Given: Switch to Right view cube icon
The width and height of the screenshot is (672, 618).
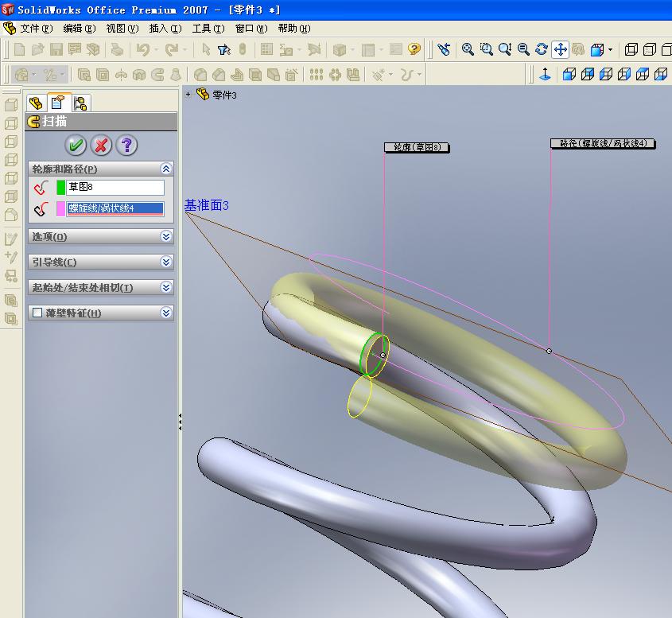Looking at the screenshot, I should coord(624,75).
